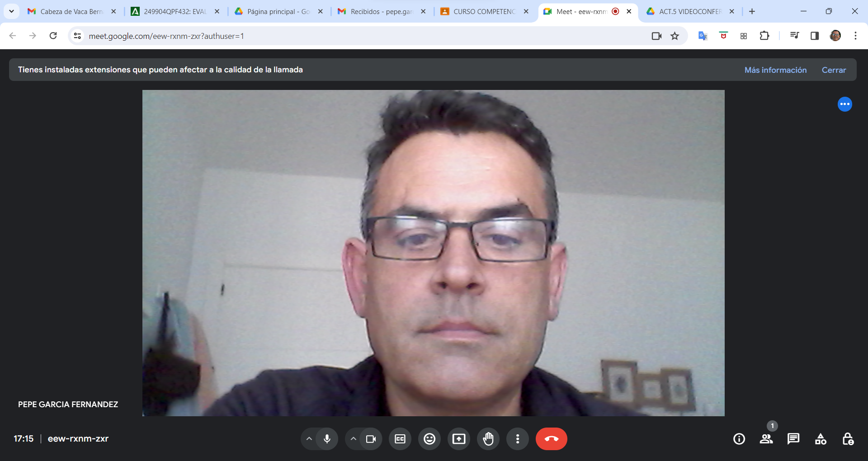Open the chat panel

(x=793, y=439)
